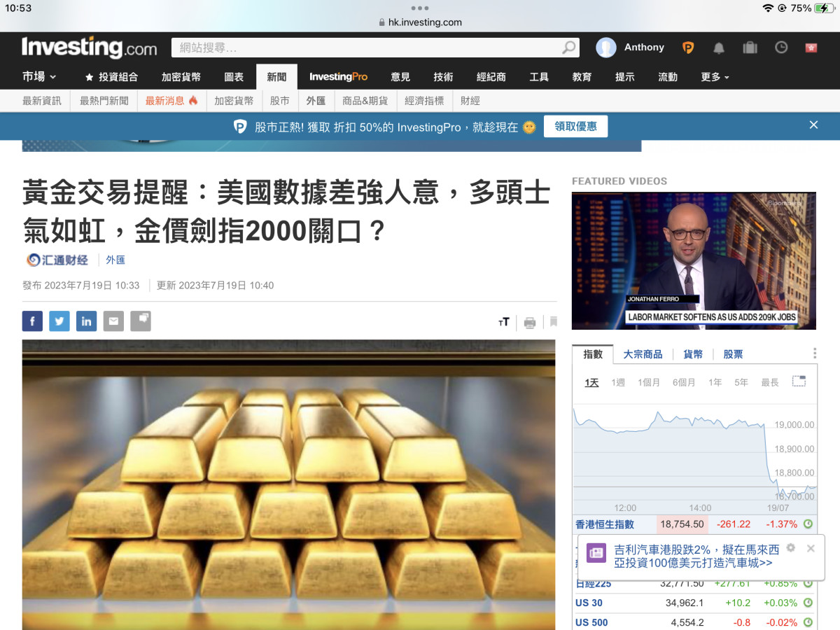Viewport: 840px width, 630px height.
Task: Open the 圖表 menu item
Action: (x=234, y=77)
